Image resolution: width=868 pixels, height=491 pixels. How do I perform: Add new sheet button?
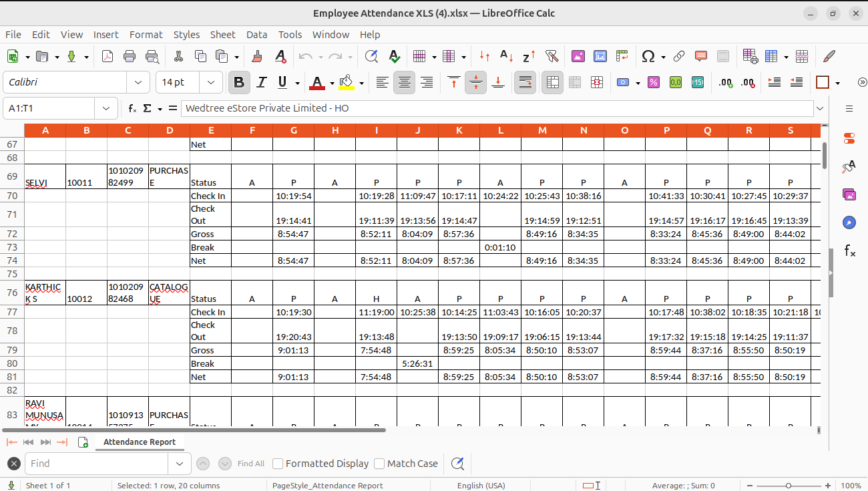click(83, 442)
